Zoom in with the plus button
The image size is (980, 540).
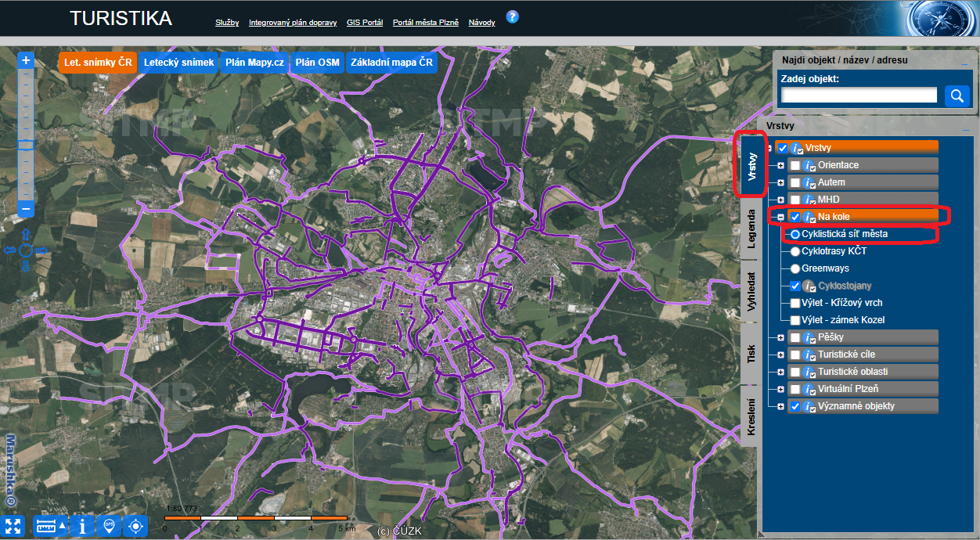pyautogui.click(x=26, y=60)
